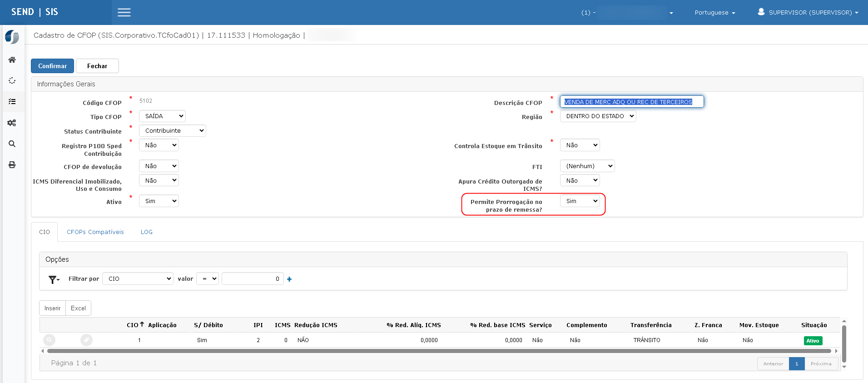Open settings gears sidebar icon

[12, 123]
